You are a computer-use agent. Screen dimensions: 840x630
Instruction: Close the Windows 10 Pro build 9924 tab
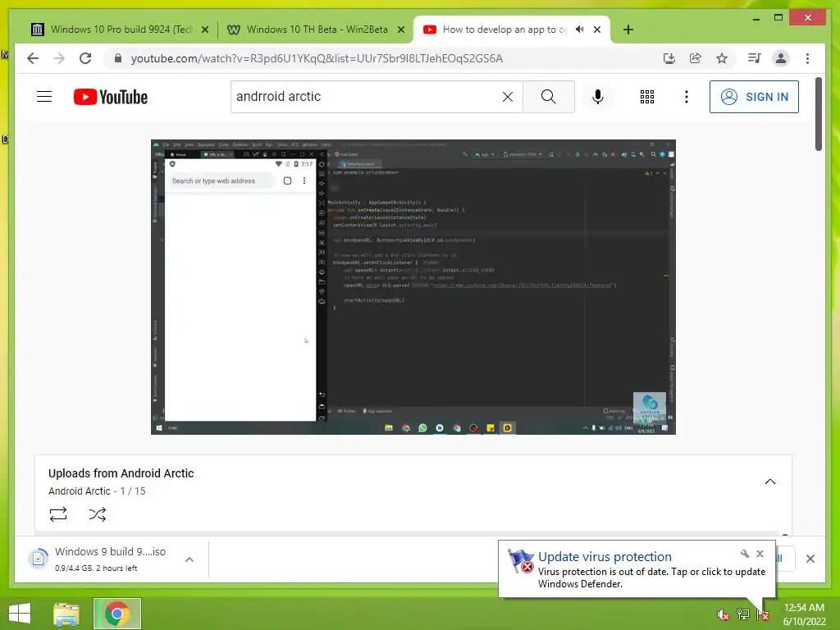204,30
